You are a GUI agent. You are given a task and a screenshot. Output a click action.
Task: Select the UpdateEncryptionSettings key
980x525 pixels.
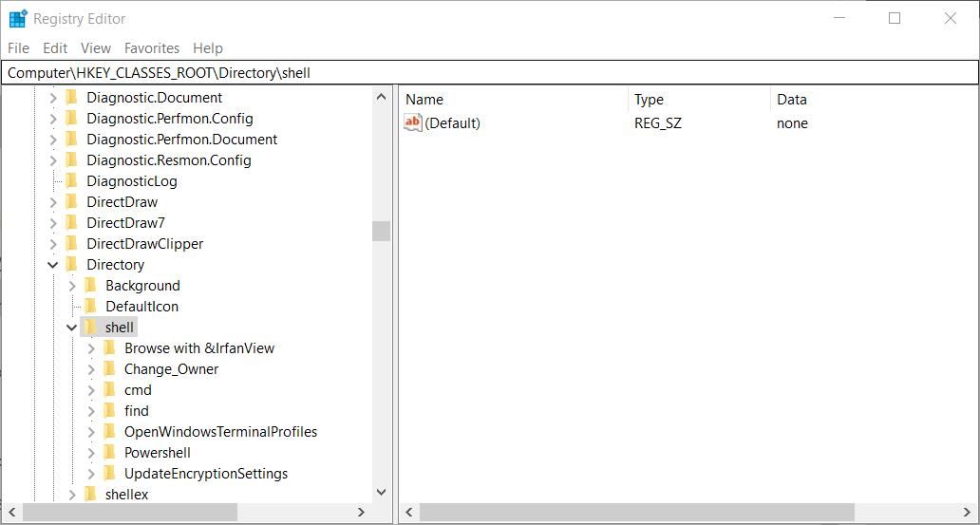205,474
